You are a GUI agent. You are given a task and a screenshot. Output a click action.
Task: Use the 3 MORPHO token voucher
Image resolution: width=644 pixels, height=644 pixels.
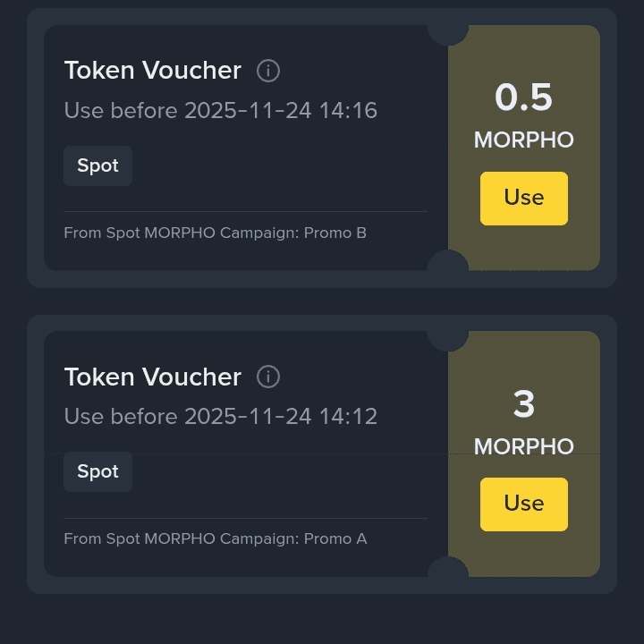pos(523,504)
